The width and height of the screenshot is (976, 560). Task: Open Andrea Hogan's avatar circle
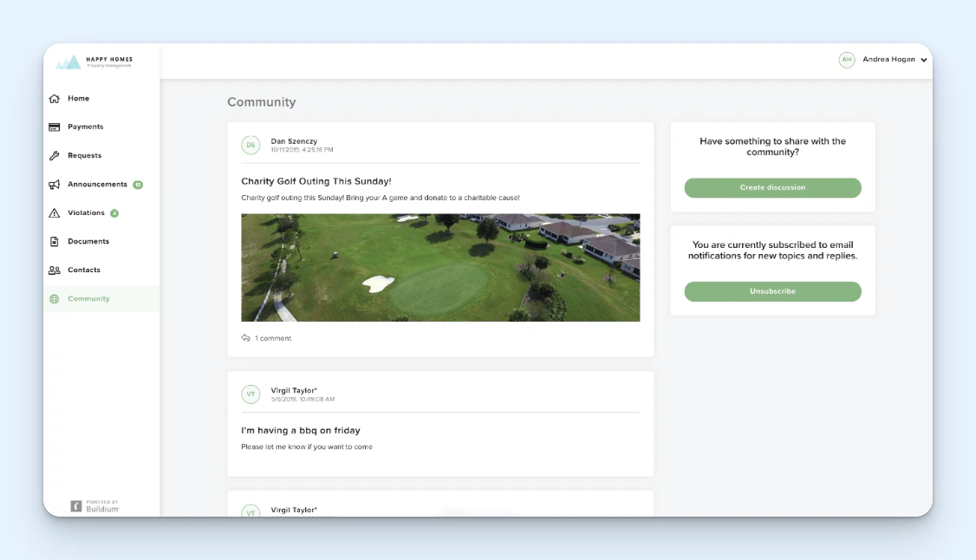click(x=847, y=59)
